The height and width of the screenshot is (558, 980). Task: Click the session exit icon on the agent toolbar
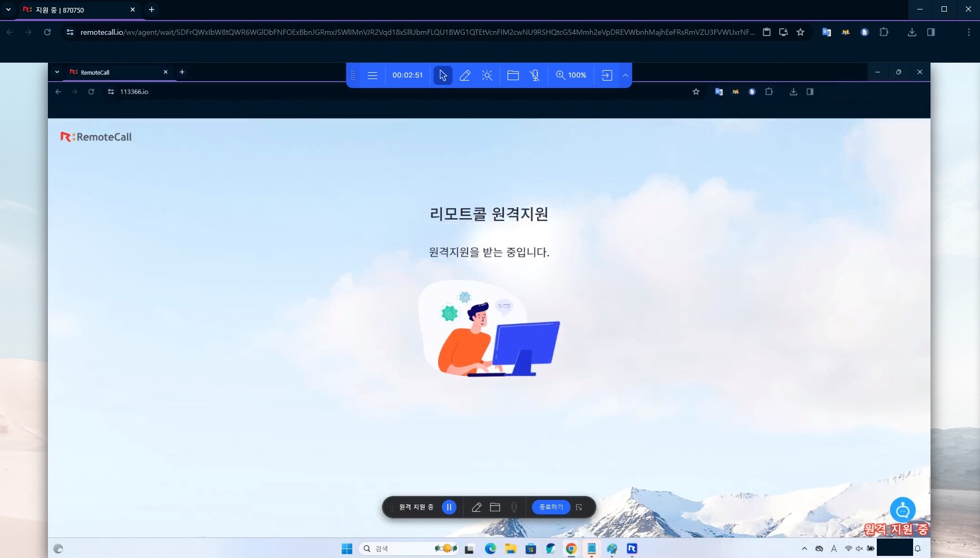607,75
